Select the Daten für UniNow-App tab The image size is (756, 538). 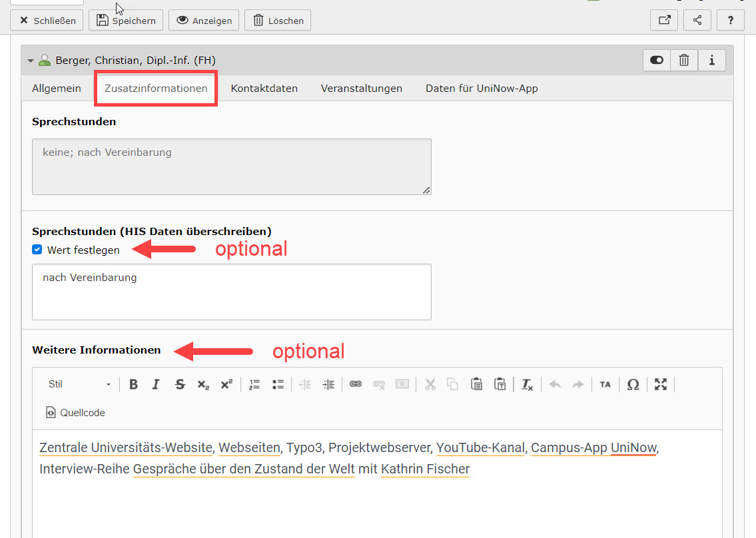tap(482, 89)
